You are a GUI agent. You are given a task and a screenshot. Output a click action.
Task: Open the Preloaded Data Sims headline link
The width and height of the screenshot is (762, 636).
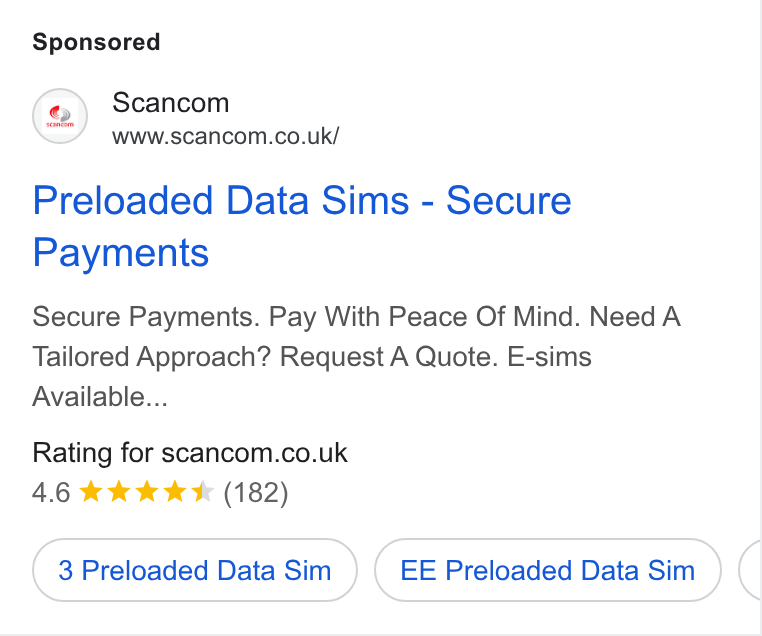(x=302, y=226)
